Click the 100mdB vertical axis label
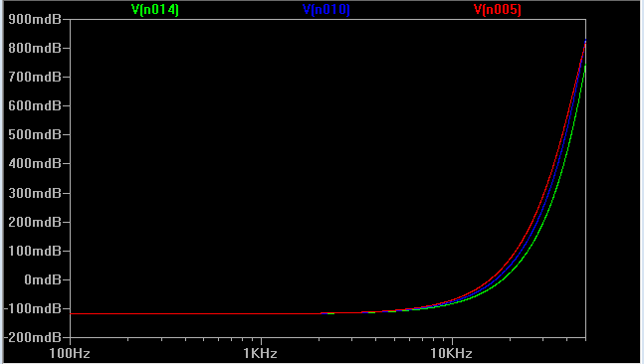This screenshot has width=644, height=364. point(35,251)
